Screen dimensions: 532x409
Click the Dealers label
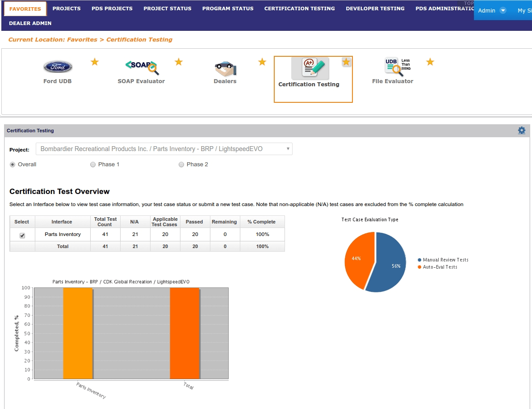coord(225,81)
